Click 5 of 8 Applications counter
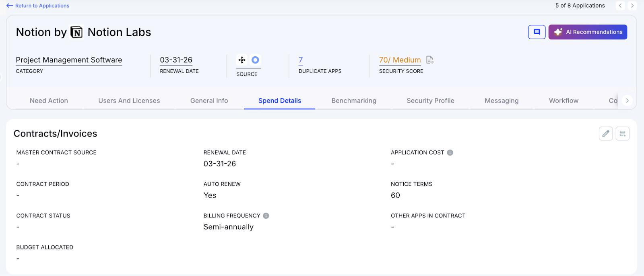The image size is (644, 276). [580, 6]
